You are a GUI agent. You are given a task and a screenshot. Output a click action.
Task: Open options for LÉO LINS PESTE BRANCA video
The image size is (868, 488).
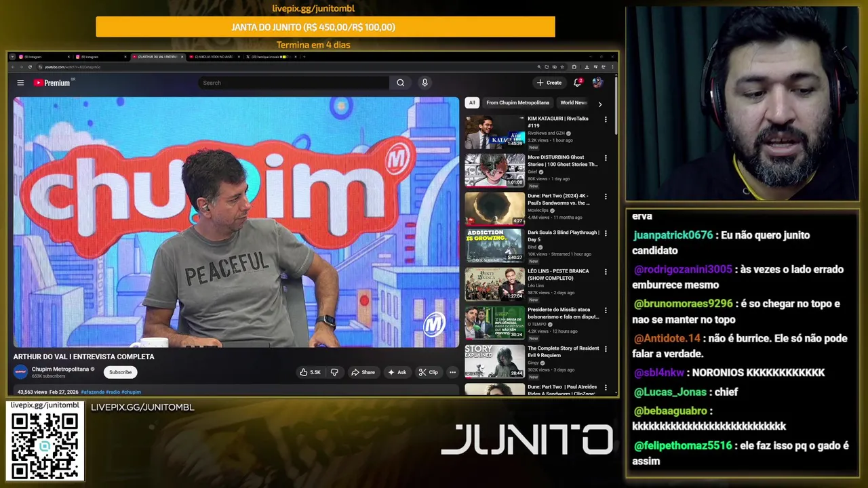(606, 272)
